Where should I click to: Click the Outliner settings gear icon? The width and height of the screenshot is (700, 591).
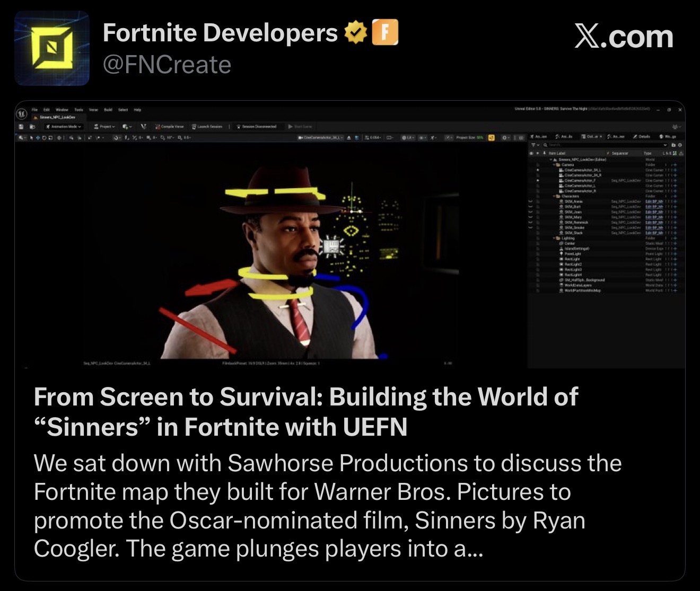[680, 145]
